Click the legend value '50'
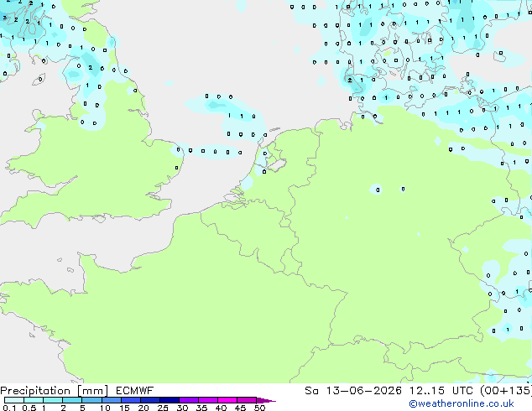532x411 pixels. (x=259, y=408)
